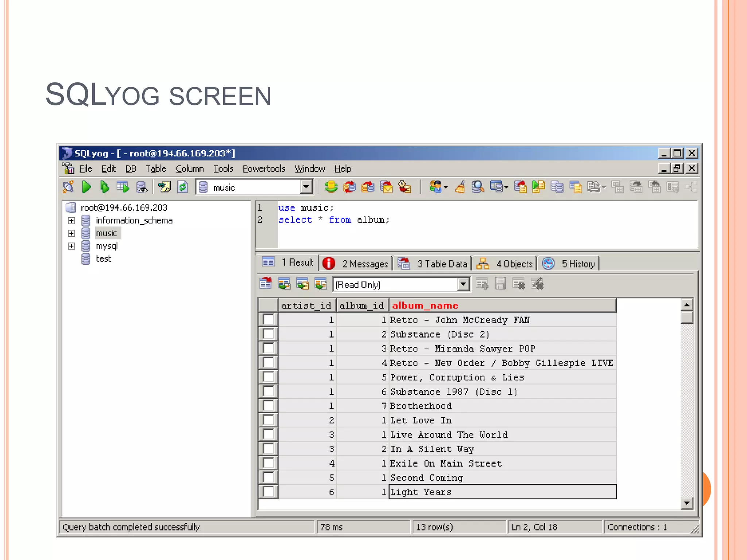Click the yellow table copy icon in toolbar
This screenshot has height=560, width=747.
click(x=576, y=187)
